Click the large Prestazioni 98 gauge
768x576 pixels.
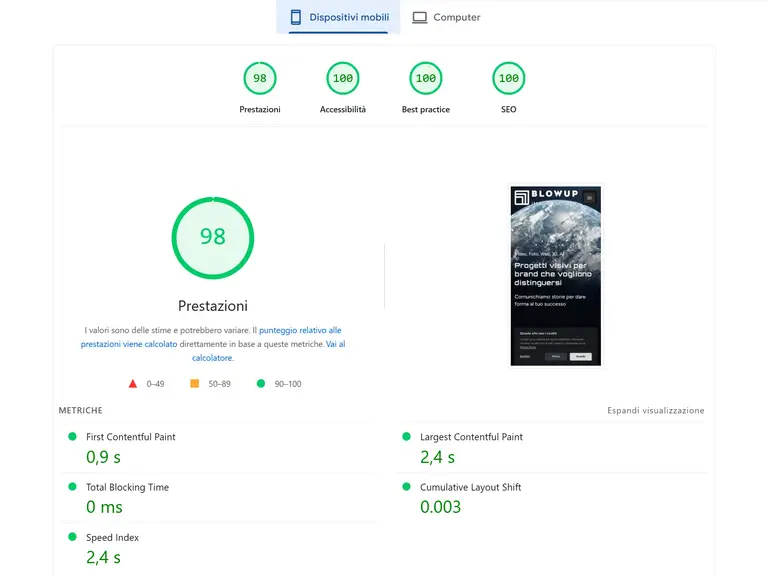[213, 238]
